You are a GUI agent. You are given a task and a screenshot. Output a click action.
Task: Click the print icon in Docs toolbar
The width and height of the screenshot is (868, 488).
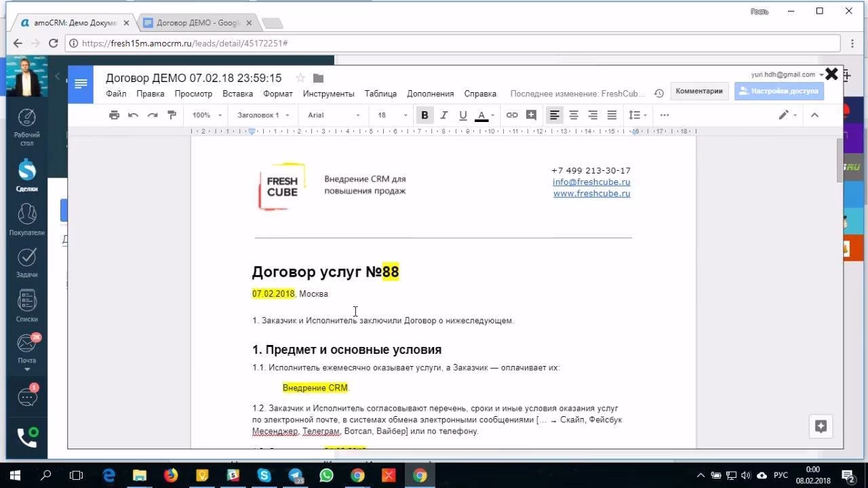tap(114, 115)
